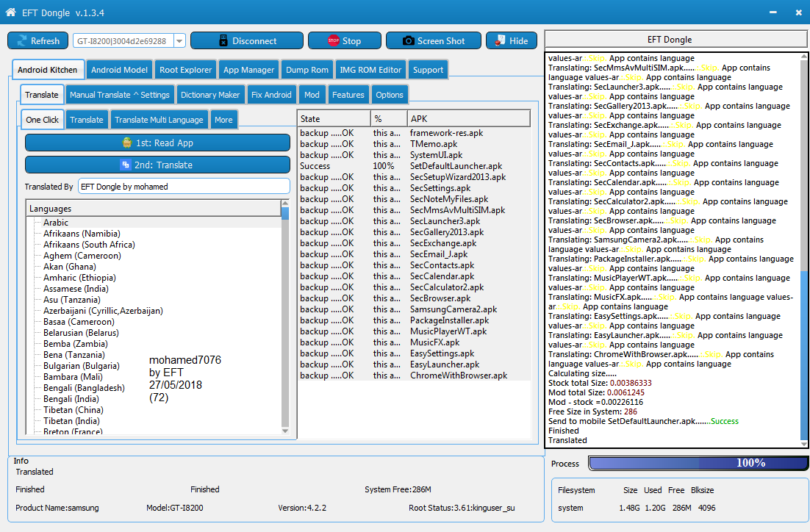Open the Fix Android tab
The height and width of the screenshot is (532, 810).
click(x=271, y=95)
